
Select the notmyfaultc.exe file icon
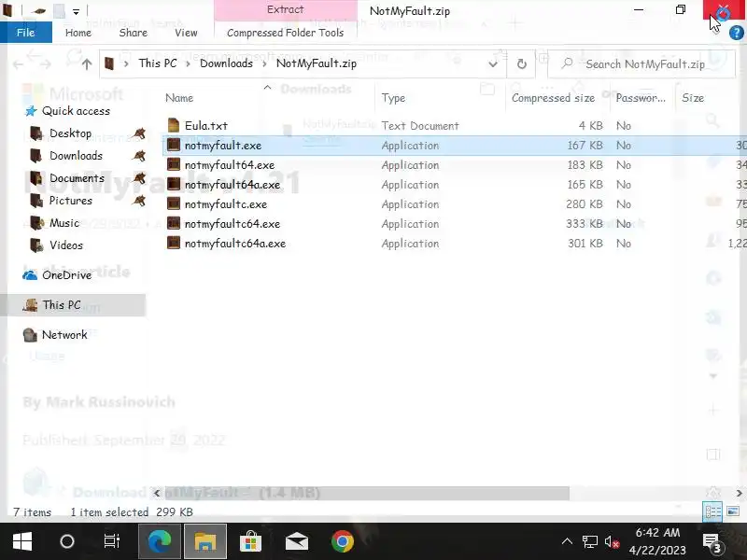coord(174,203)
